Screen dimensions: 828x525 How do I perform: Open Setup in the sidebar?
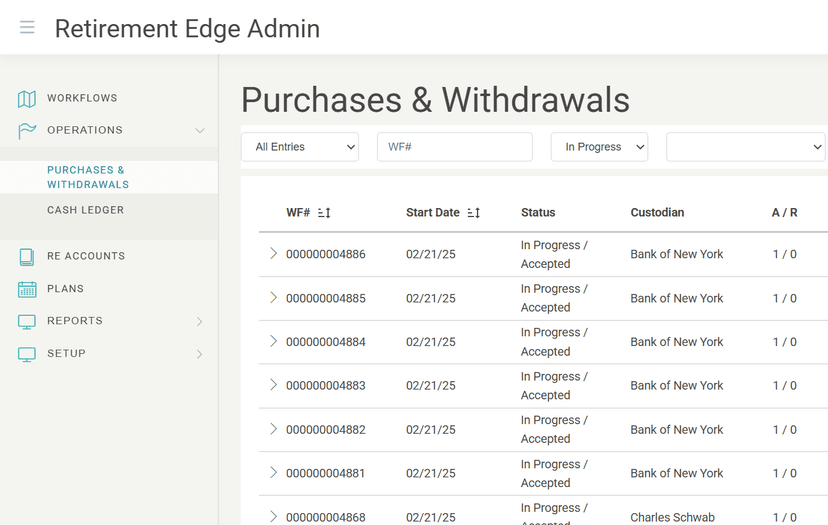67,354
